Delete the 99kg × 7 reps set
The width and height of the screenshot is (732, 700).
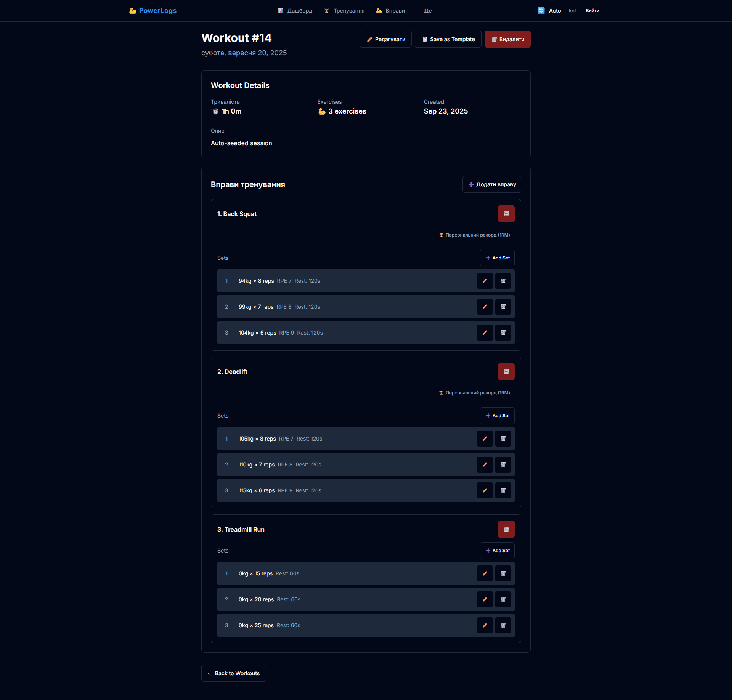point(503,307)
